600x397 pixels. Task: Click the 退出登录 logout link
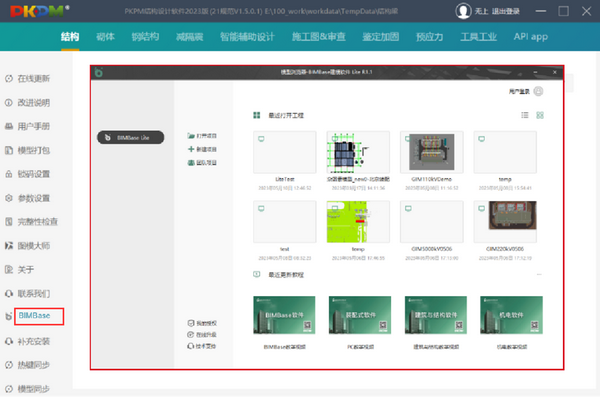(x=505, y=11)
